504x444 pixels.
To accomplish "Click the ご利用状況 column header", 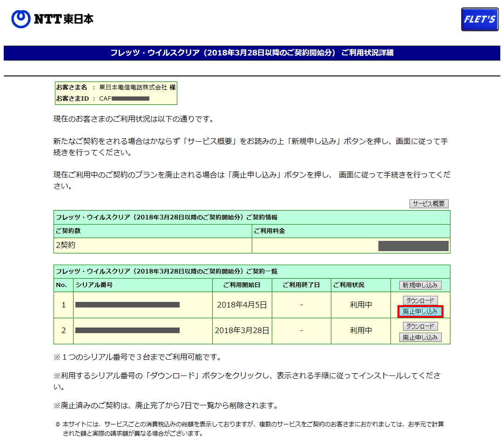I will [349, 285].
